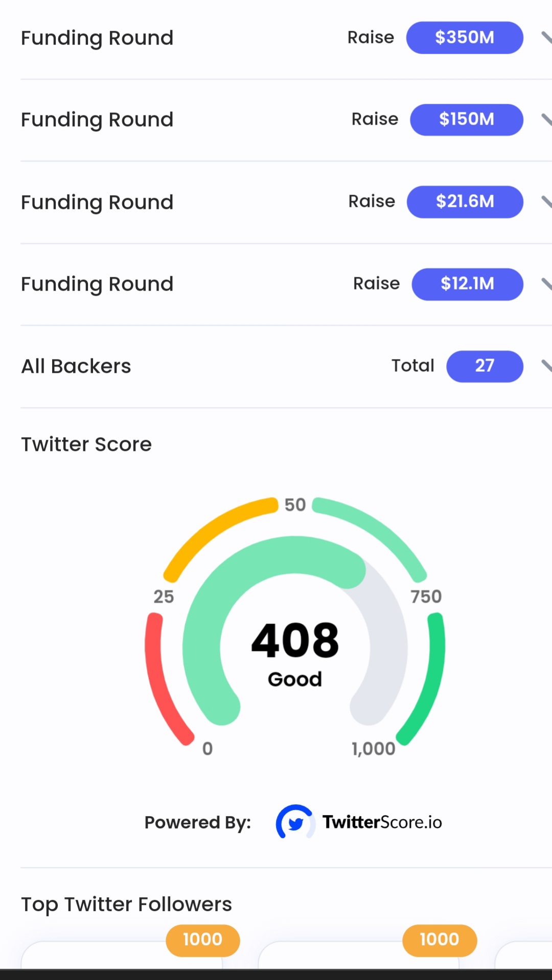Tap the $12.1M raise badge
552x980 pixels.
pyautogui.click(x=467, y=284)
